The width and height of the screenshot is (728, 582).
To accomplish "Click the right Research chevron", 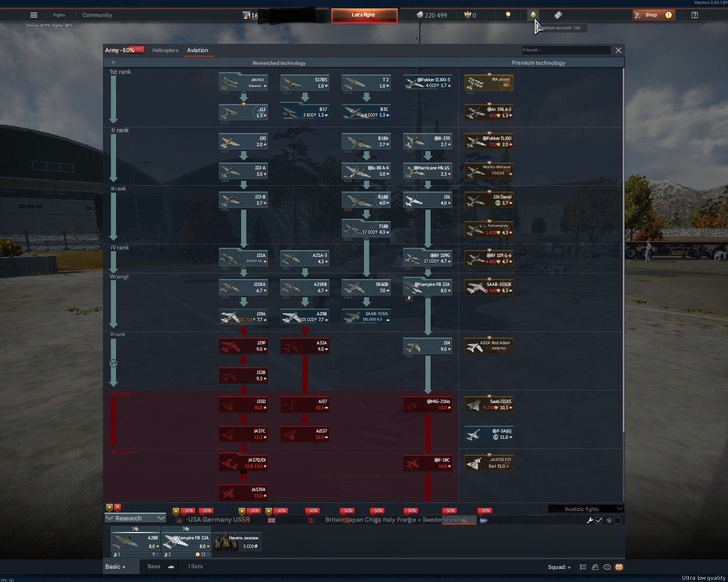I will 161,518.
